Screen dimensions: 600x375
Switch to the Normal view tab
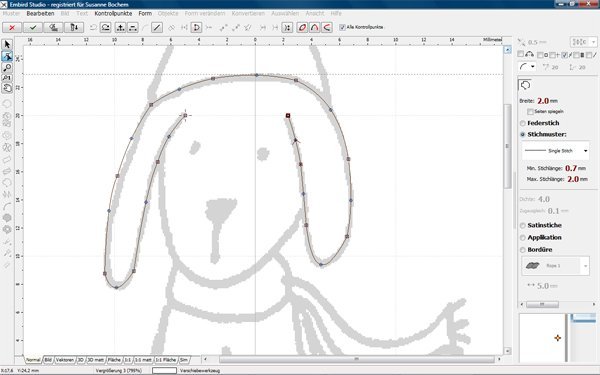pyautogui.click(x=33, y=360)
